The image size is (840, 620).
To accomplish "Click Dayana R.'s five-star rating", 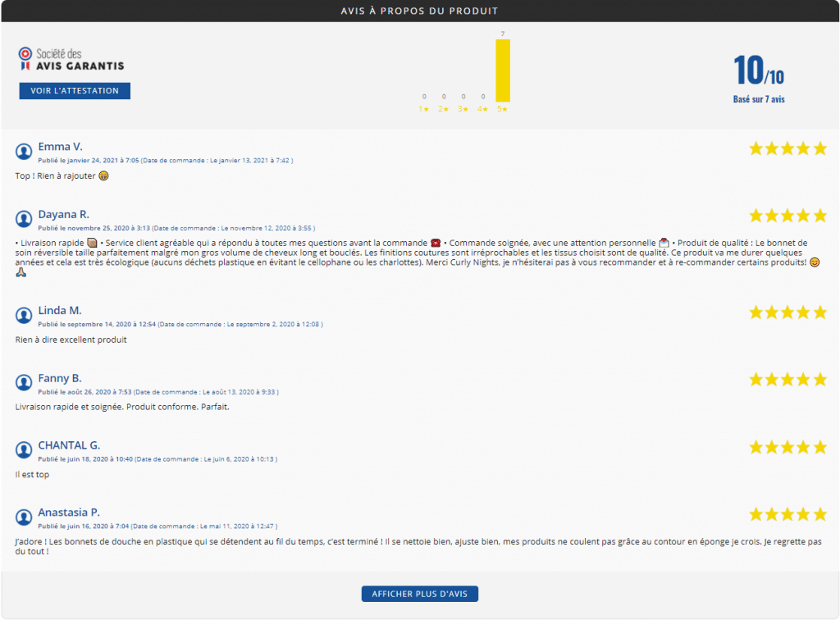I will (787, 216).
